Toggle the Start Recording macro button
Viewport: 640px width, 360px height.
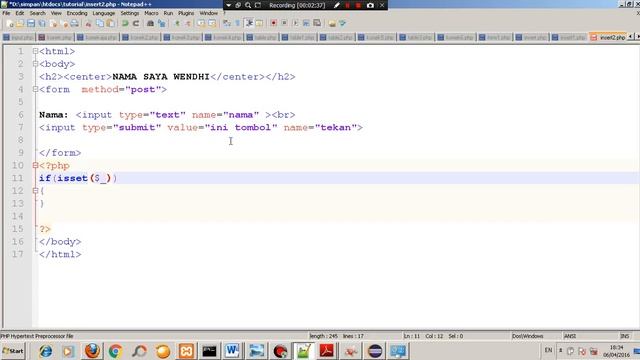click(x=273, y=23)
